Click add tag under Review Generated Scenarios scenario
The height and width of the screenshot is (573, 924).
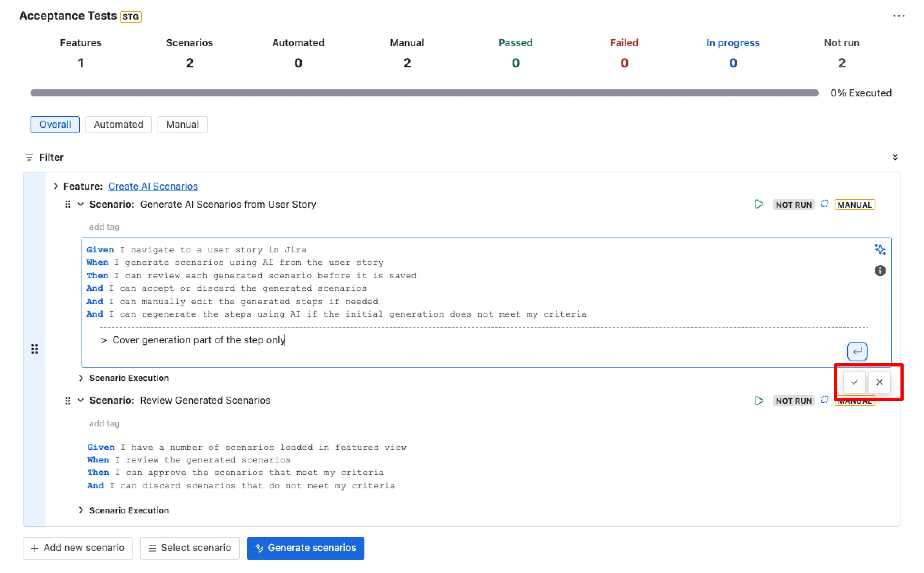tap(104, 423)
